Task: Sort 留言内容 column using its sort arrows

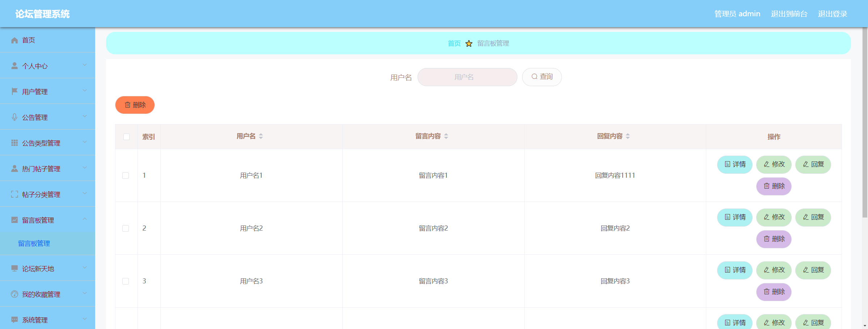Action: (446, 136)
